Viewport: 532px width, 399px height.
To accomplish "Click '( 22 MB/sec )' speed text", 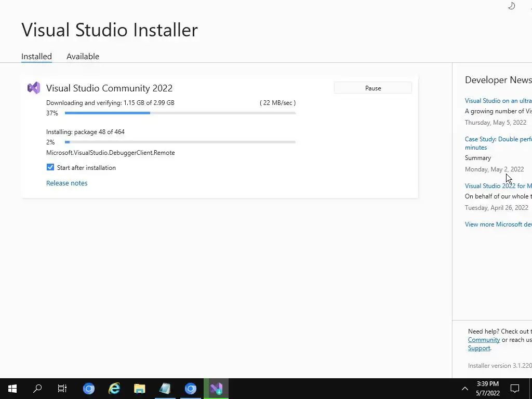I will coord(277,103).
